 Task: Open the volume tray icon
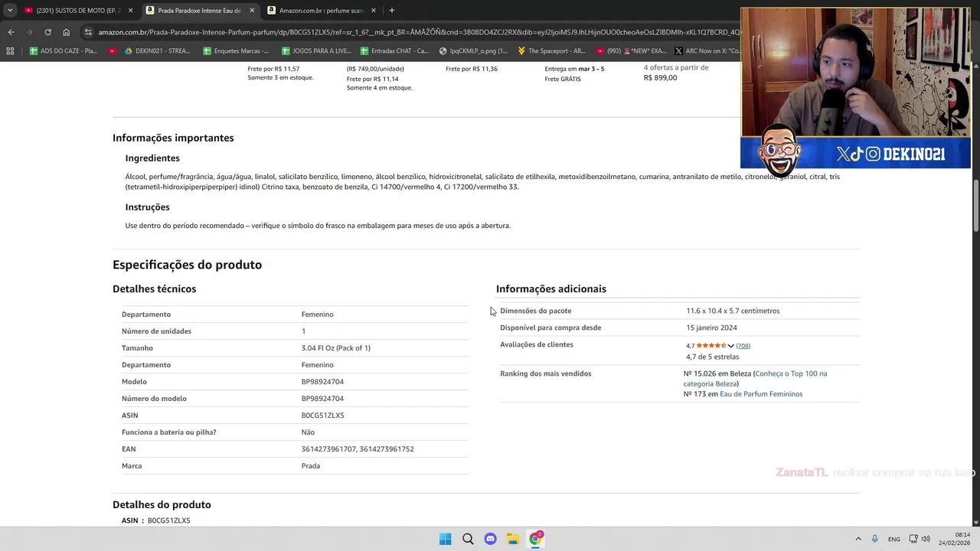926,539
